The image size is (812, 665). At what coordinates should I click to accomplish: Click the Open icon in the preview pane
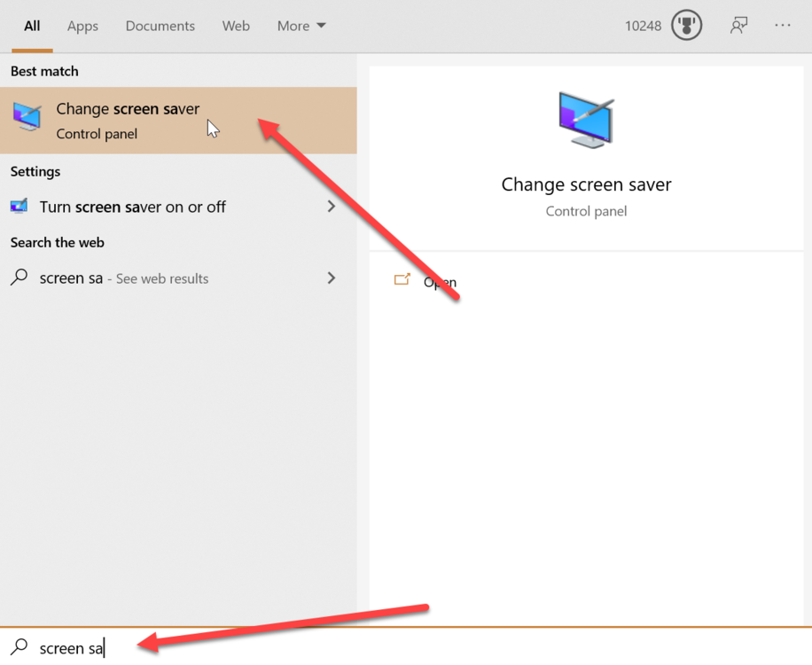[402, 280]
